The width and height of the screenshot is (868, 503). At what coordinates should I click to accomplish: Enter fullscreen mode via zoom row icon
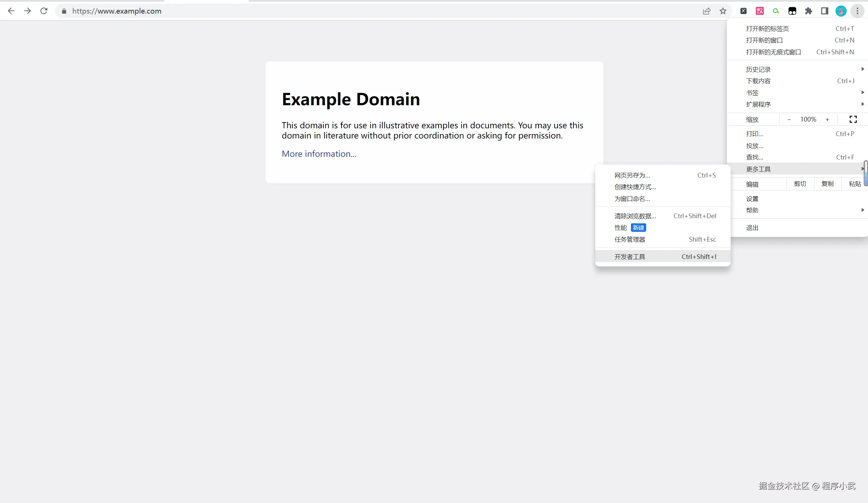853,119
